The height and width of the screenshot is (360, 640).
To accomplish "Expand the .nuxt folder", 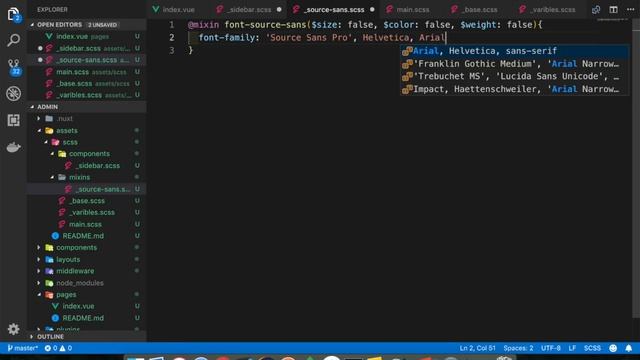I will pos(86,119).
